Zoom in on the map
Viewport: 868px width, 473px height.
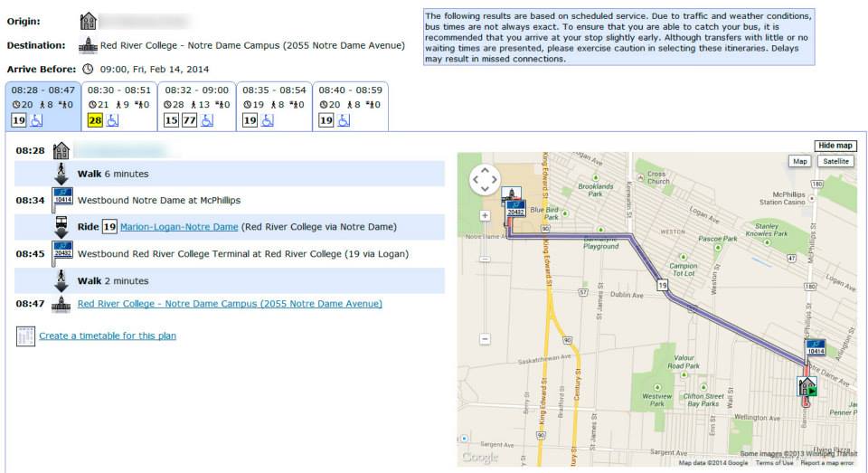click(485, 215)
